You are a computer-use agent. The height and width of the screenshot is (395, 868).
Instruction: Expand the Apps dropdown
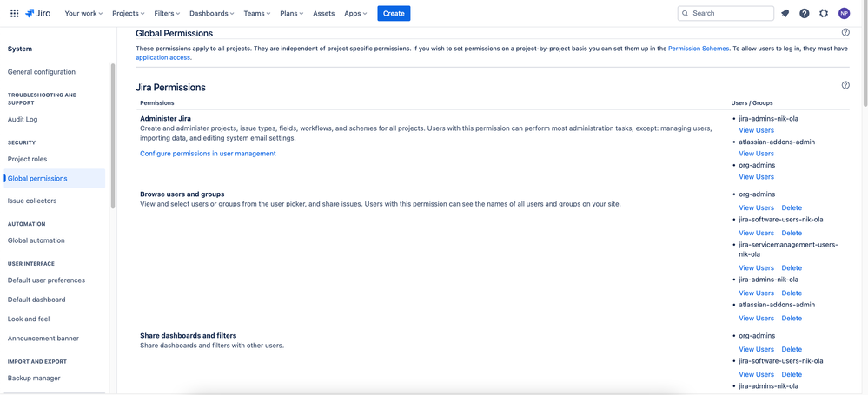(x=355, y=13)
